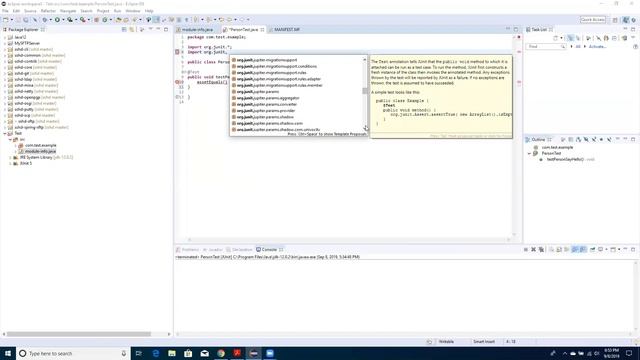
Task: Toggle Scroll Lock in Console toolbar
Action: (559, 249)
